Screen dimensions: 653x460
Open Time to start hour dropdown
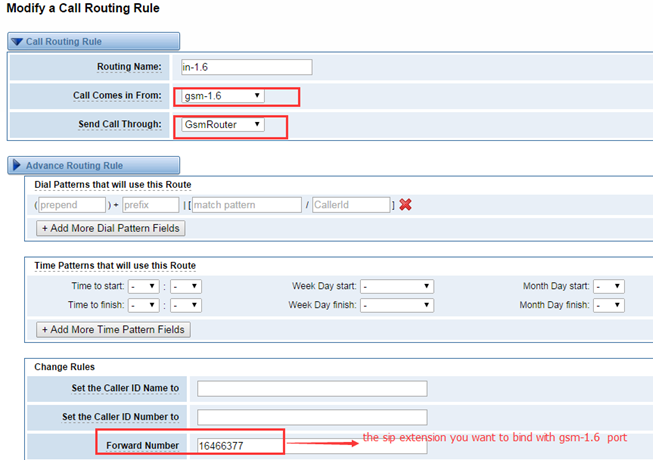pyautogui.click(x=144, y=286)
